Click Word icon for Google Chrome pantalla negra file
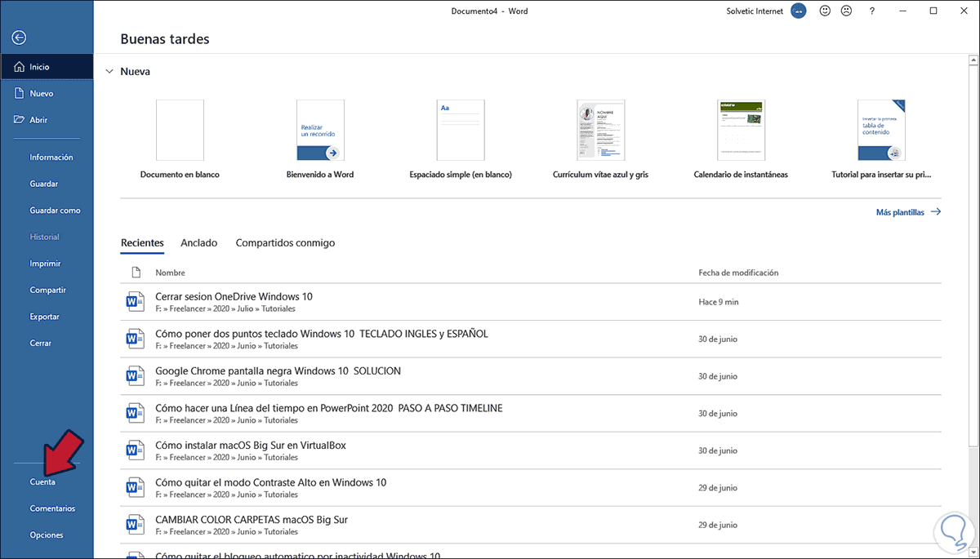Screen dimensions: 980x559 pyautogui.click(x=134, y=376)
